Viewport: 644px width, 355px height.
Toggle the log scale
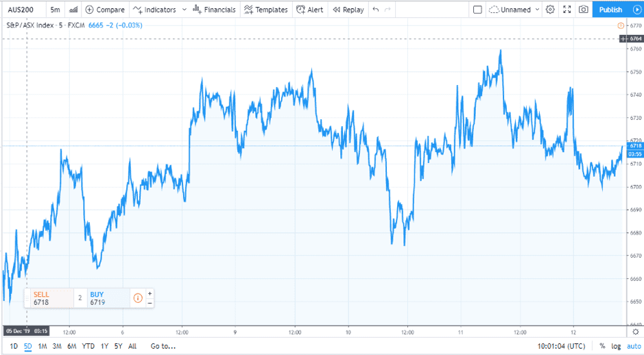(617, 346)
